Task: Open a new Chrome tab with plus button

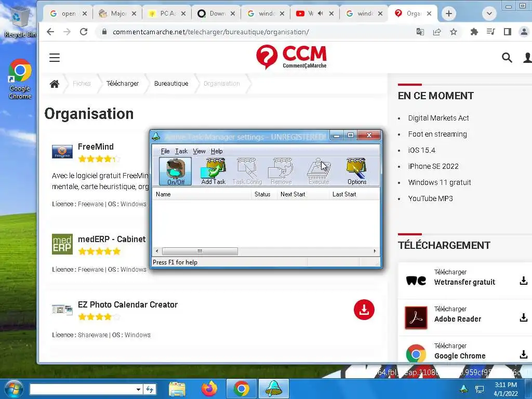Action: [x=448, y=14]
